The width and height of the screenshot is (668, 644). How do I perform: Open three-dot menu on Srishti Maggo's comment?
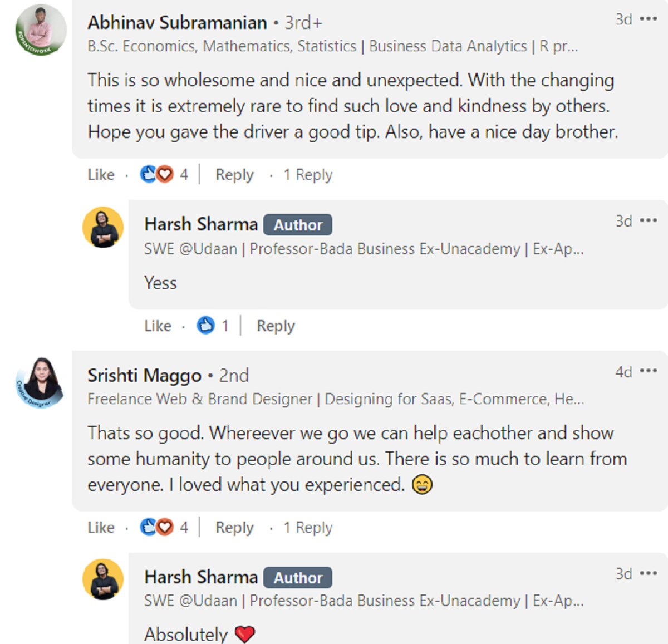648,371
